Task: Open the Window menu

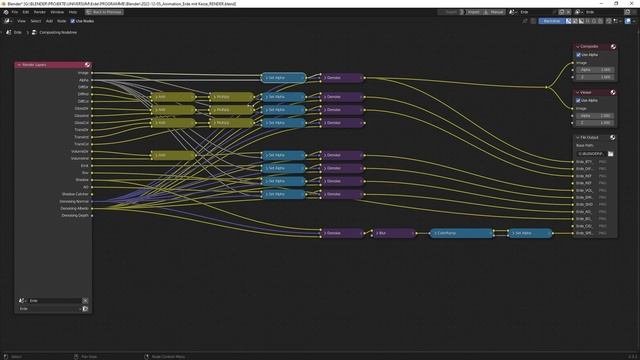Action: [x=57, y=12]
